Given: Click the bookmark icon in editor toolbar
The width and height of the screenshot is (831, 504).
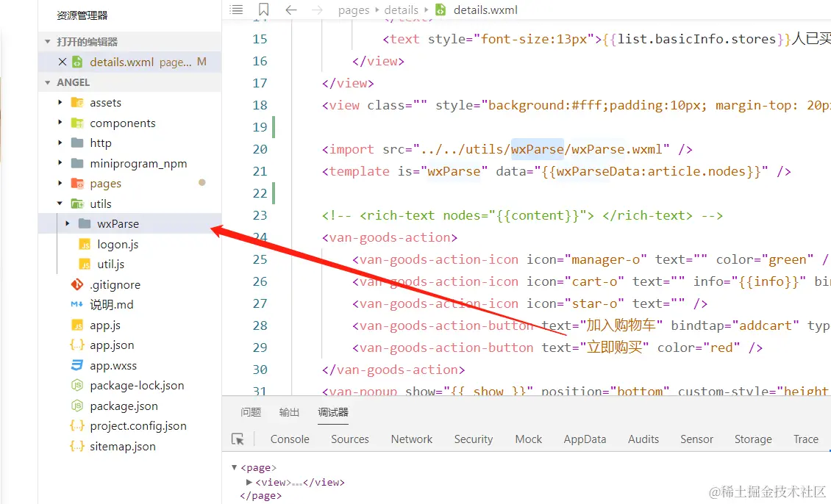Looking at the screenshot, I should (x=263, y=10).
